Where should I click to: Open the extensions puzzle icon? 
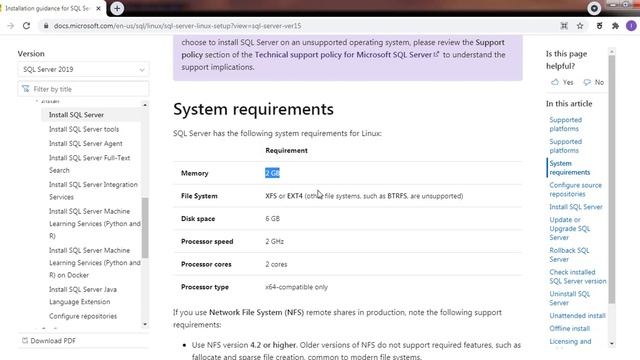[x=616, y=26]
